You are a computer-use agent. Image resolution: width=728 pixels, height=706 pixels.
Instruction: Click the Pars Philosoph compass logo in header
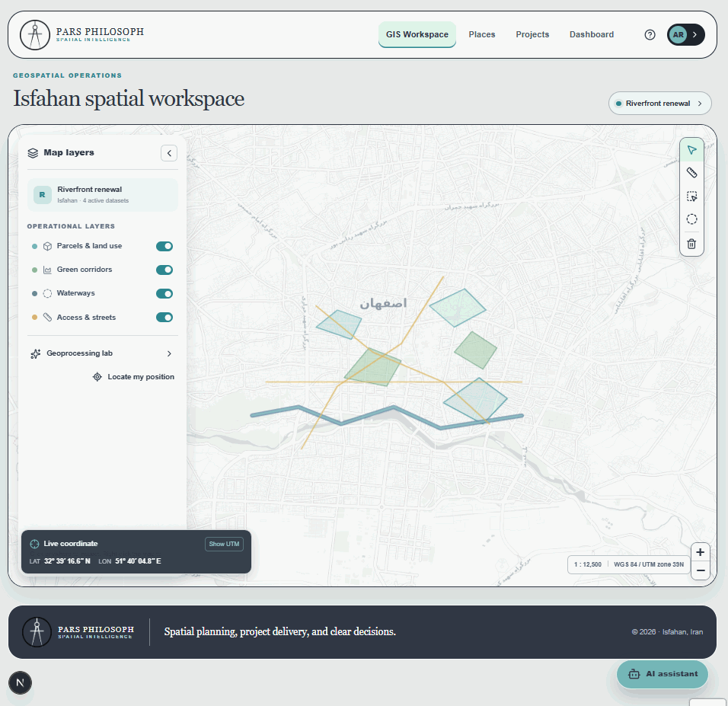[x=35, y=35]
